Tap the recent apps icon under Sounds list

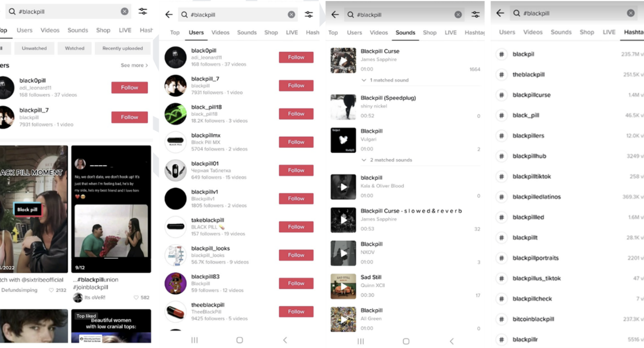coord(360,341)
